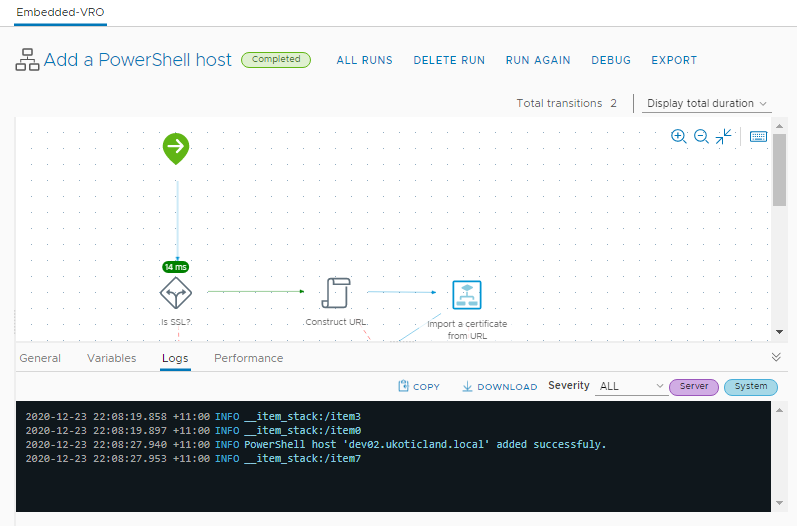797x526 pixels.
Task: Open the Variables tab
Action: [x=111, y=358]
